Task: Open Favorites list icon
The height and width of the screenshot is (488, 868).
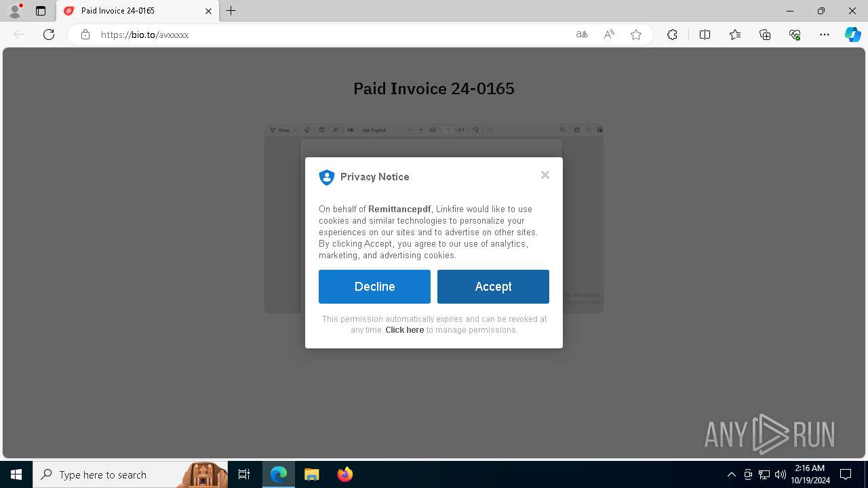Action: [735, 35]
